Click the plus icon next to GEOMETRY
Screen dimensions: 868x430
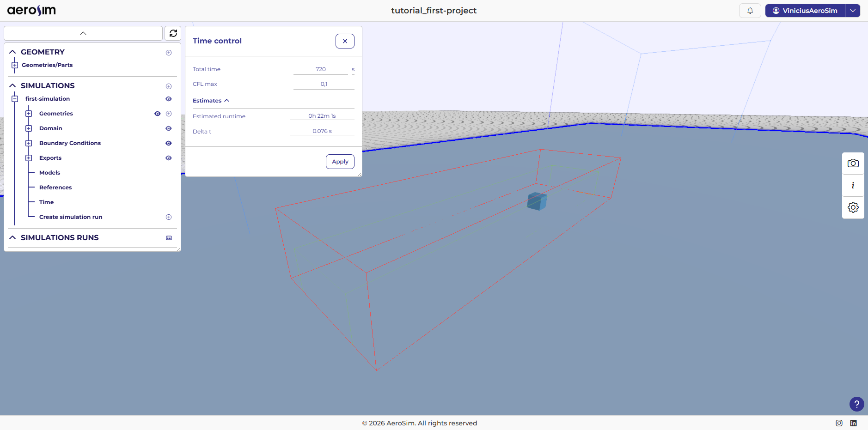click(169, 53)
